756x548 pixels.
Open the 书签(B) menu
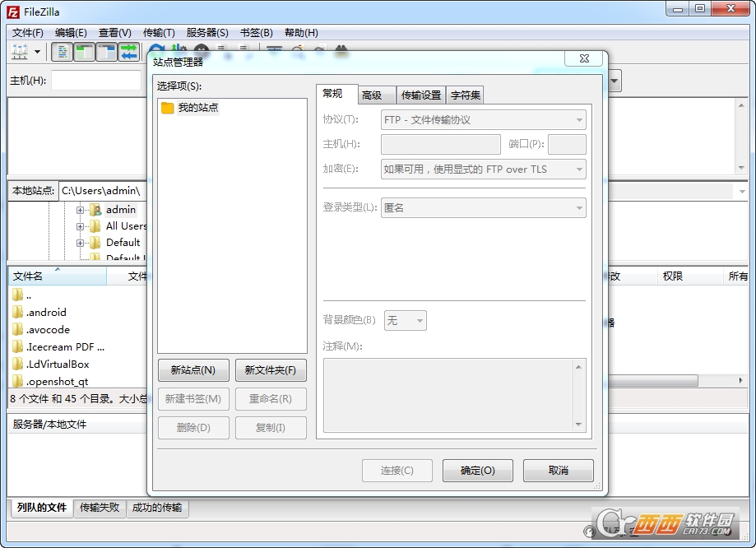pos(257,33)
